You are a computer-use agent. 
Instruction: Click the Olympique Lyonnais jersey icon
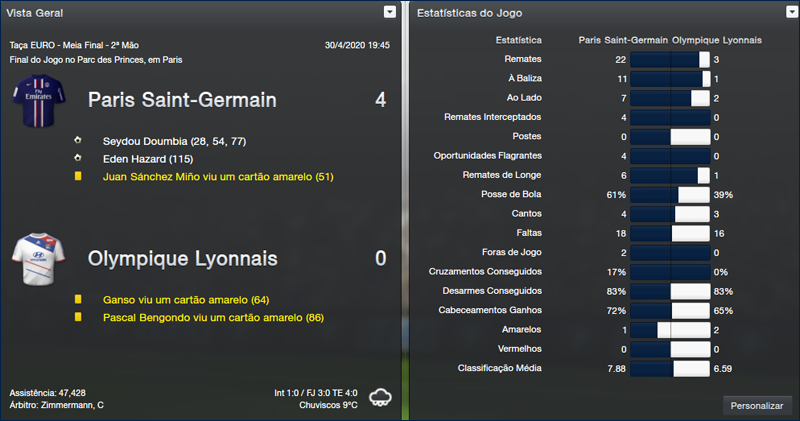tap(37, 259)
